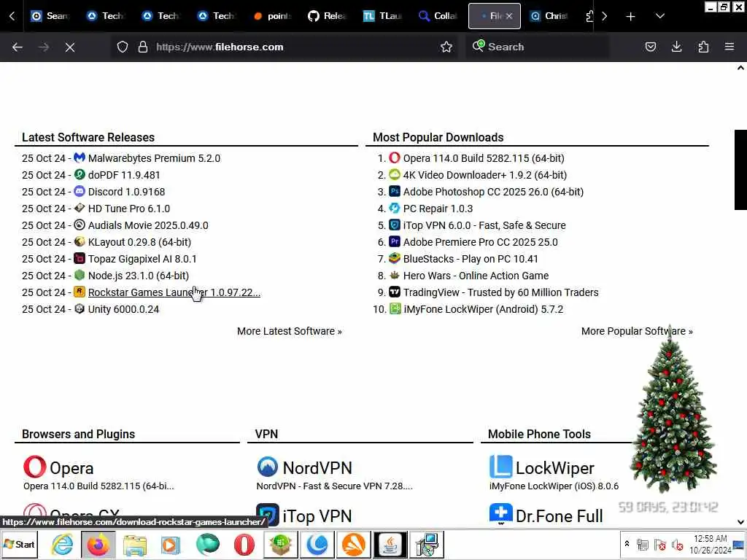
Task: Open Discord 1.0.9168 link
Action: tap(126, 192)
